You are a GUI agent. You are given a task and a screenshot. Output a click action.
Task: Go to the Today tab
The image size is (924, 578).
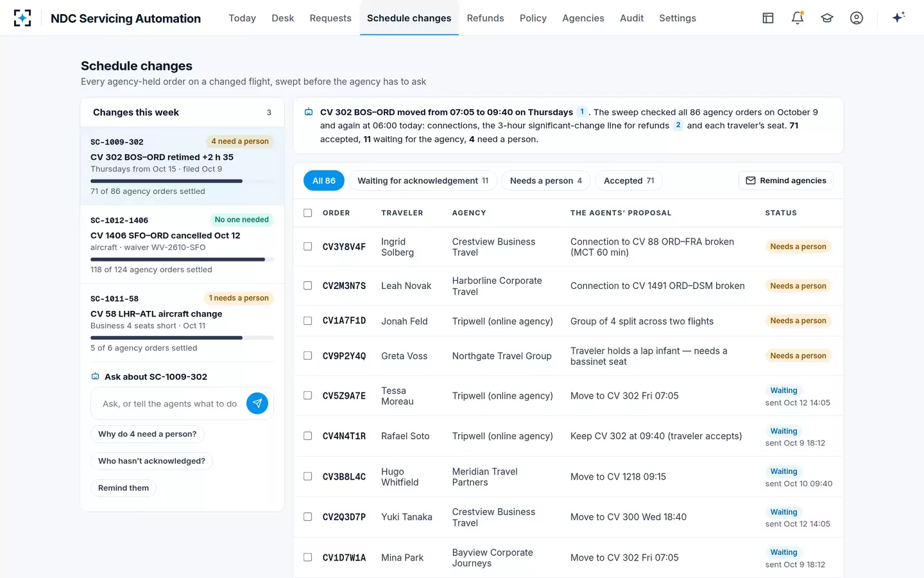pyautogui.click(x=242, y=18)
